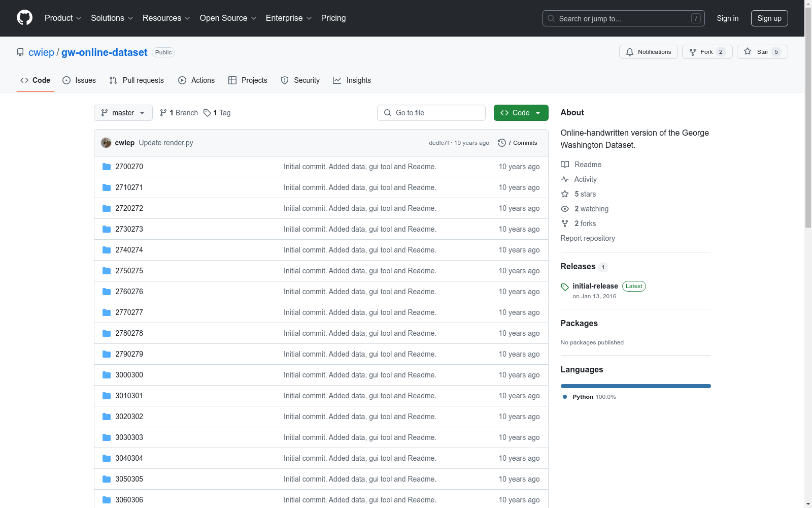Open the green Code dropdown button

click(521, 113)
